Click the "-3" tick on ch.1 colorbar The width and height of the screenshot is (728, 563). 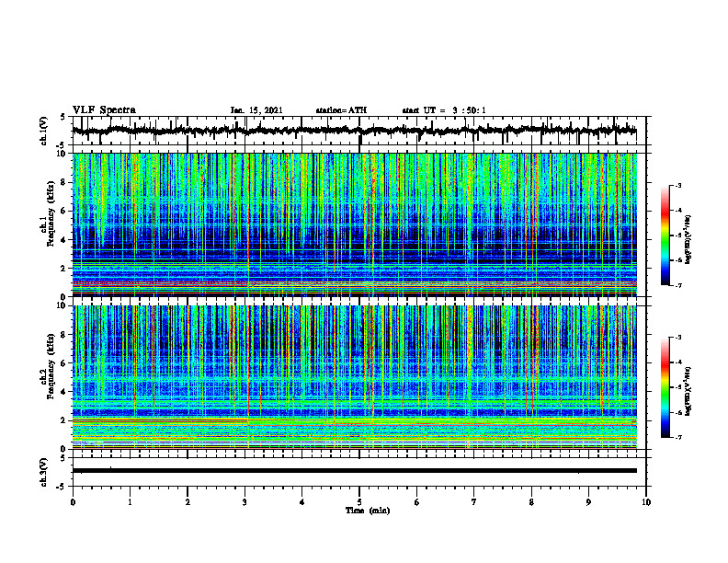(677, 185)
